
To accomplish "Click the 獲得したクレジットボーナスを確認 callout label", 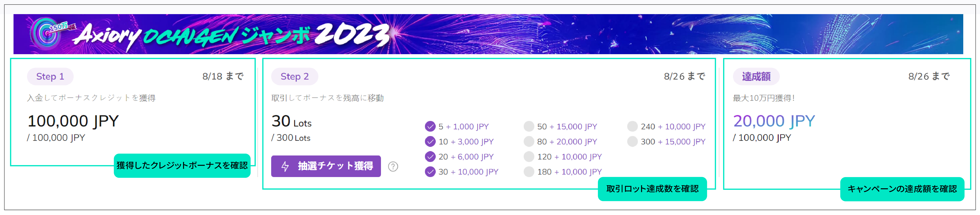I will [x=182, y=165].
